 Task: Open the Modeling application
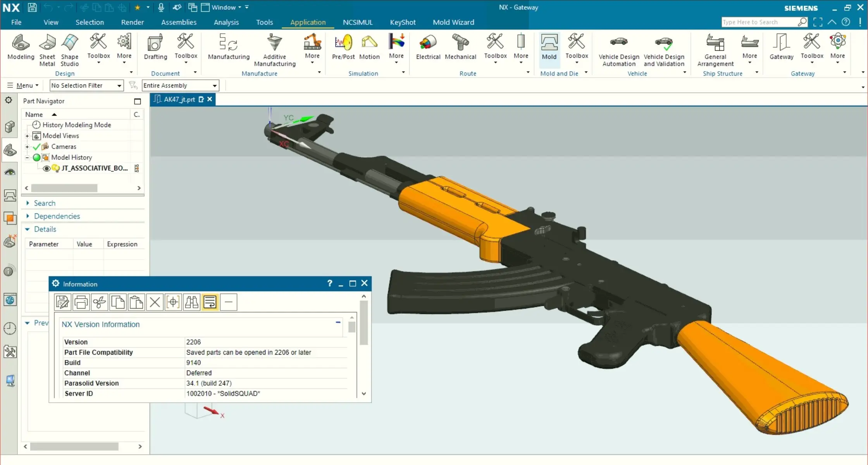click(21, 47)
